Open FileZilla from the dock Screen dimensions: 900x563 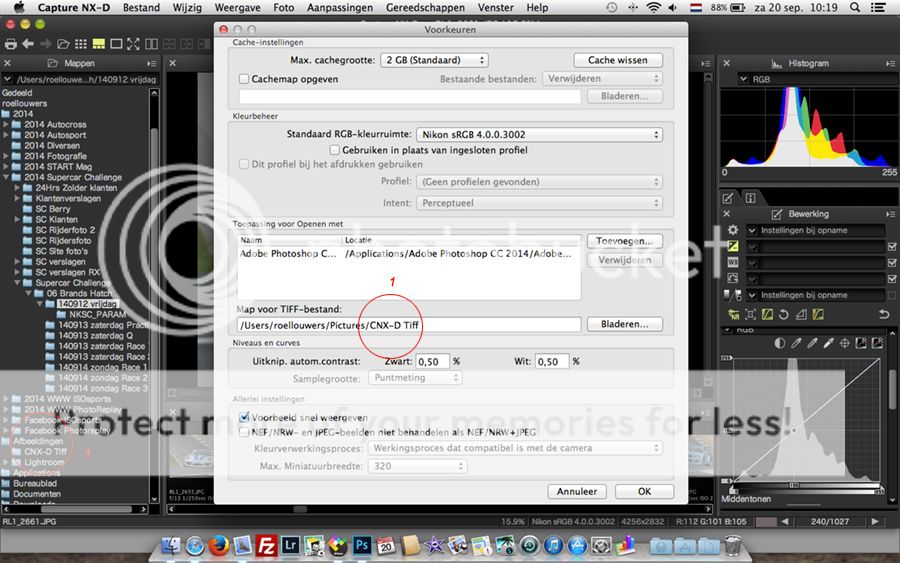(x=266, y=546)
